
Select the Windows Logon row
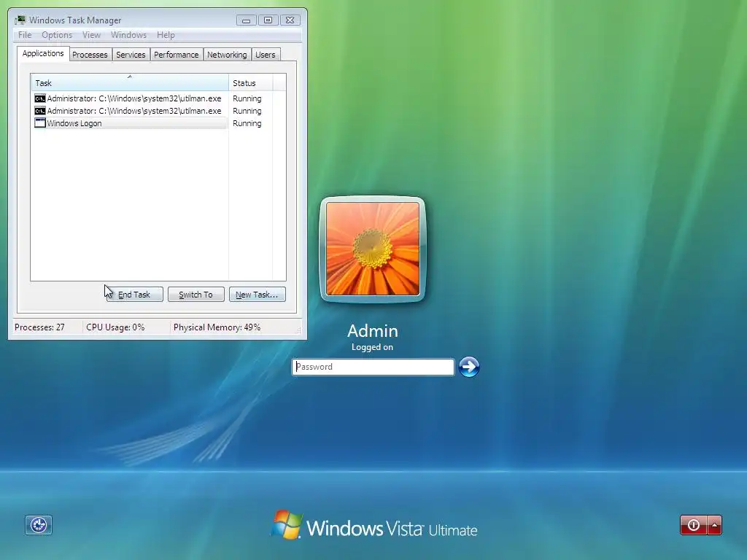130,123
